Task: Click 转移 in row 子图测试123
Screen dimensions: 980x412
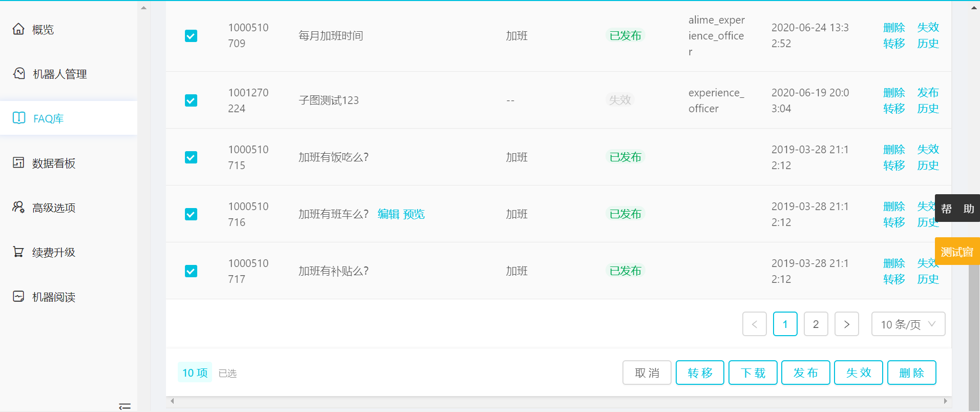Action: (x=894, y=109)
